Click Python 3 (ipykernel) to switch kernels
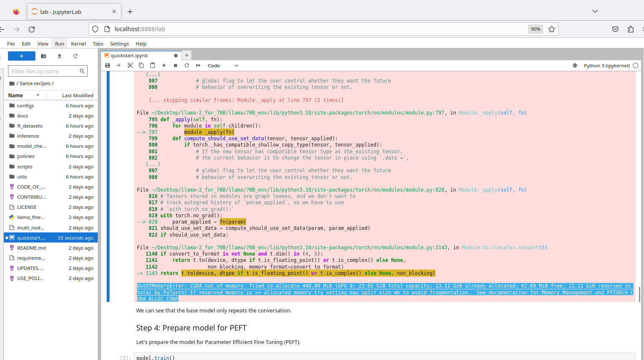 click(607, 65)
